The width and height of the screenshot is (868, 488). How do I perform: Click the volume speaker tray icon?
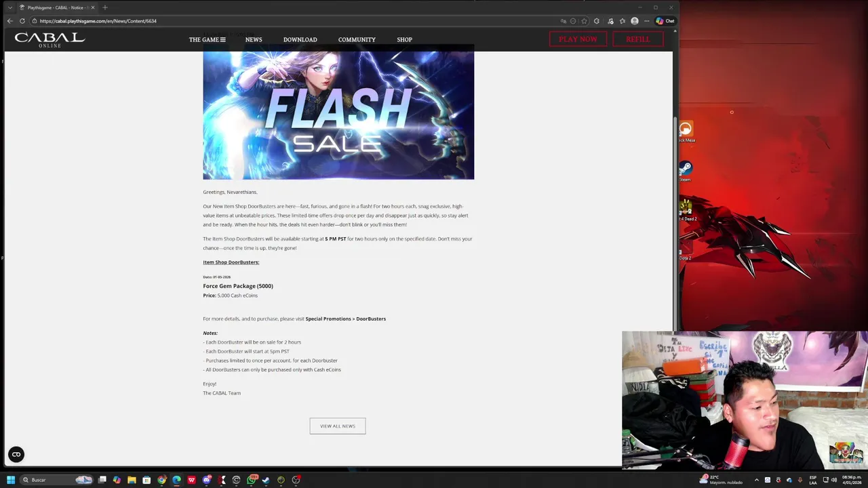coord(834,480)
